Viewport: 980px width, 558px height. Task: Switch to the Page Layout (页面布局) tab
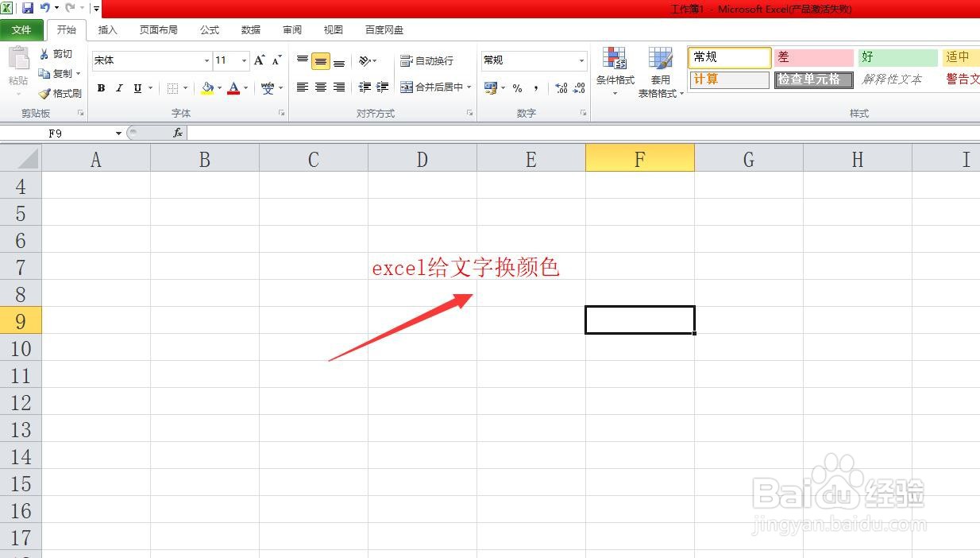[x=158, y=29]
